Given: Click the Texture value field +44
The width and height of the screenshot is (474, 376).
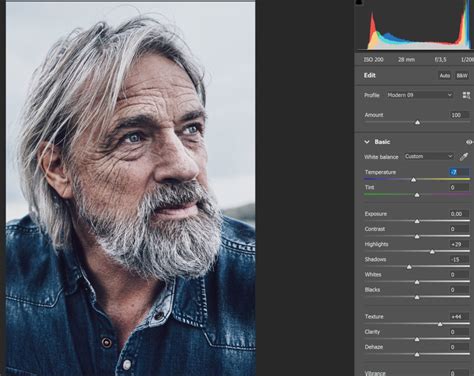Looking at the screenshot, I should (x=459, y=317).
